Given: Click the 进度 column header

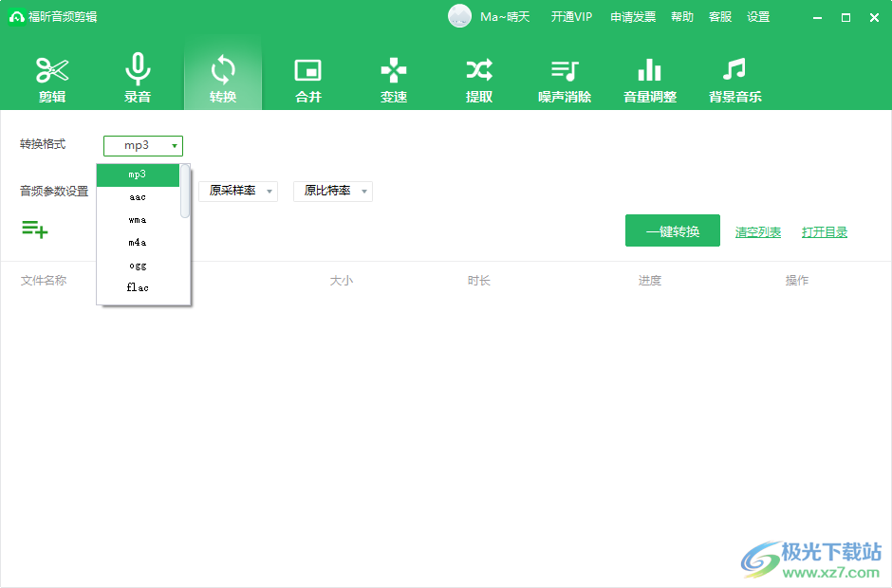Looking at the screenshot, I should click(x=650, y=281).
